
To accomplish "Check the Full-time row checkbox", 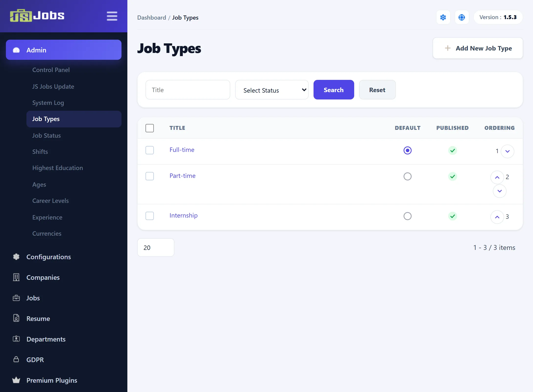I will pyautogui.click(x=150, y=150).
